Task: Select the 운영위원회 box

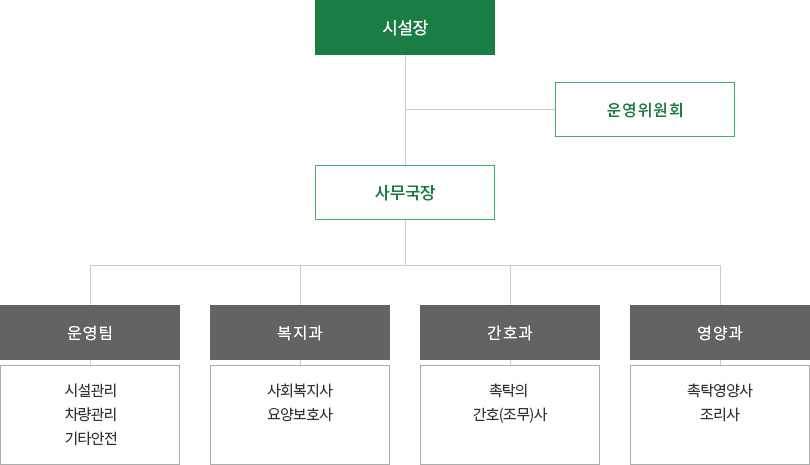Action: [645, 110]
